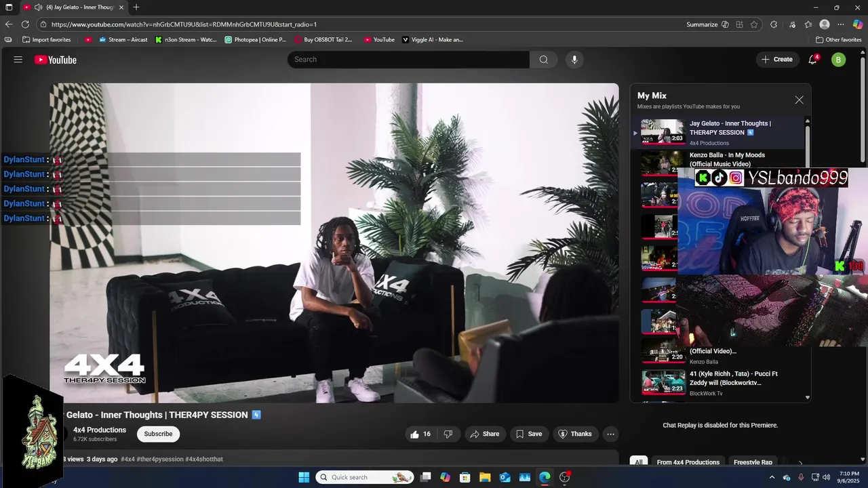
Task: Click the YouTube search magnifier button
Action: (x=543, y=60)
